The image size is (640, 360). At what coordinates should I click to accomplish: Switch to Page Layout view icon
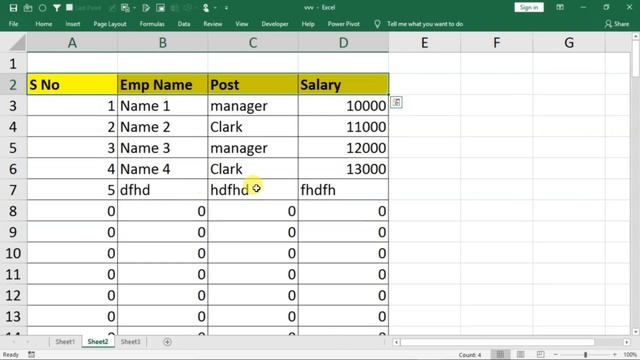(x=520, y=354)
